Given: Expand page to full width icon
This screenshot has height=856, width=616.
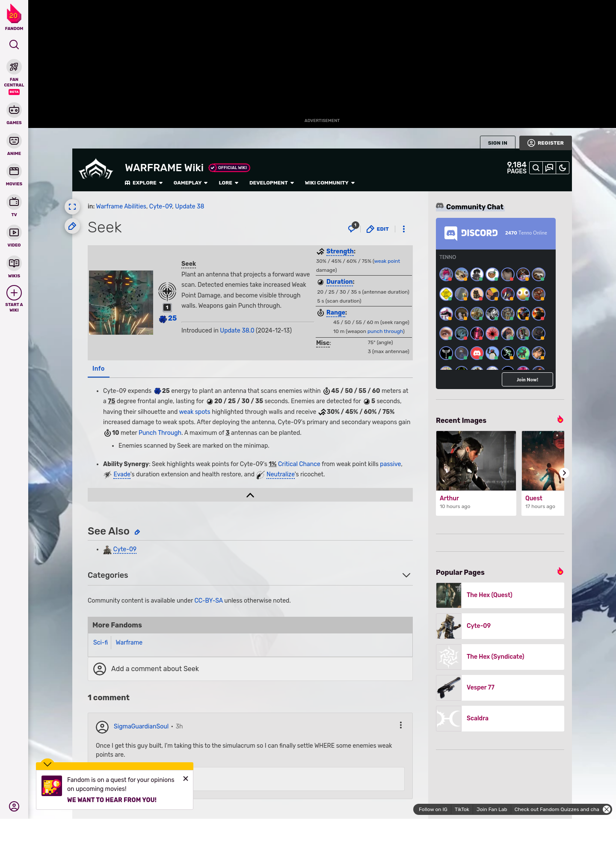Looking at the screenshot, I should point(72,207).
